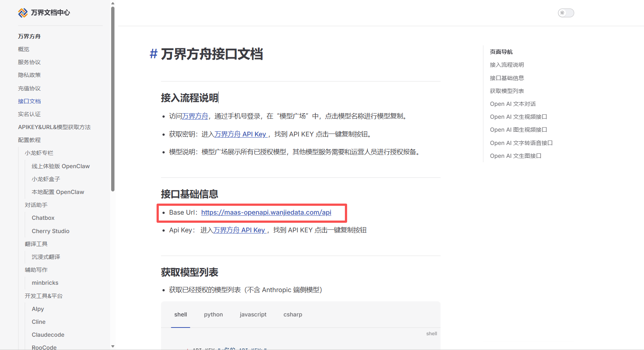
Task: Collapse 开发工具&平台 group
Action: click(x=44, y=296)
